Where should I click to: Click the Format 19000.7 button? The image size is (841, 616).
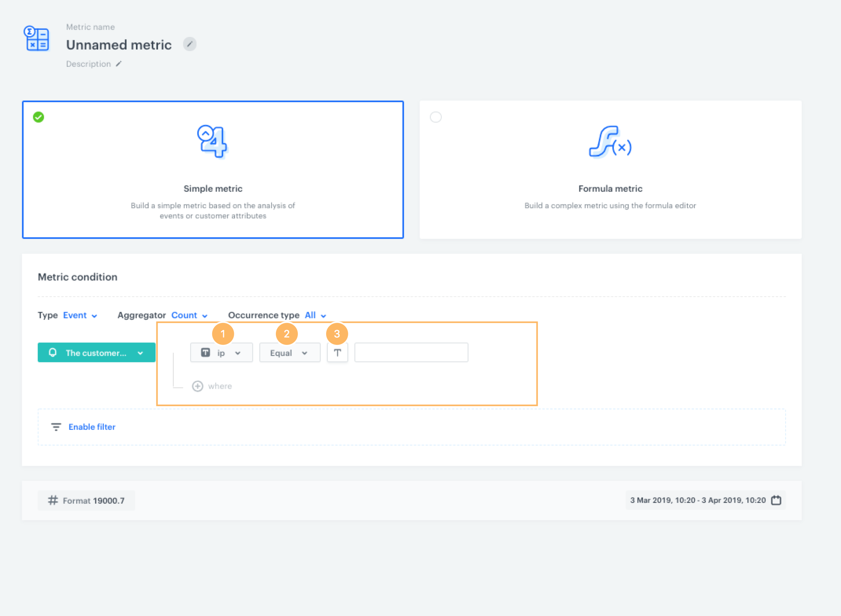click(x=86, y=500)
